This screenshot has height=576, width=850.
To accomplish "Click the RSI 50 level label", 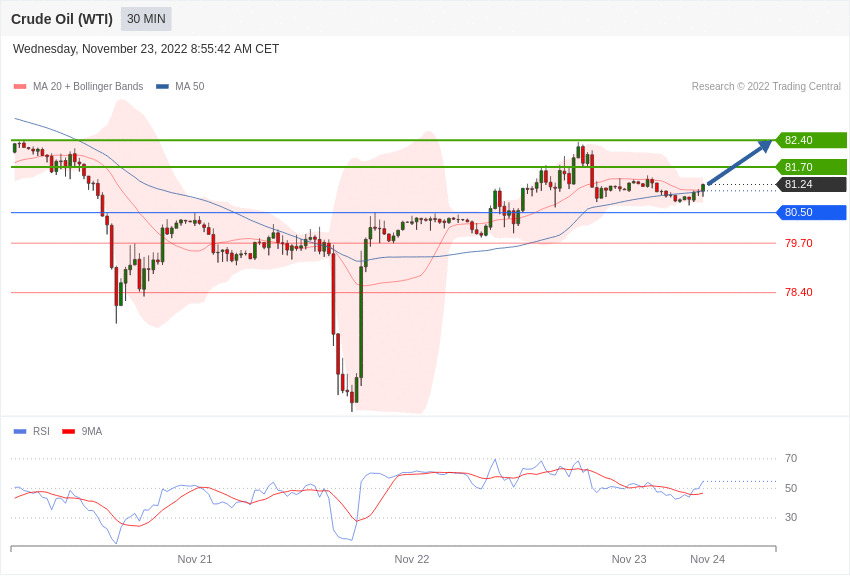I will click(791, 488).
